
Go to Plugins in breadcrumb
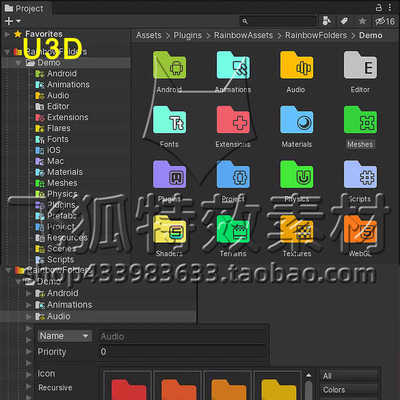(188, 35)
